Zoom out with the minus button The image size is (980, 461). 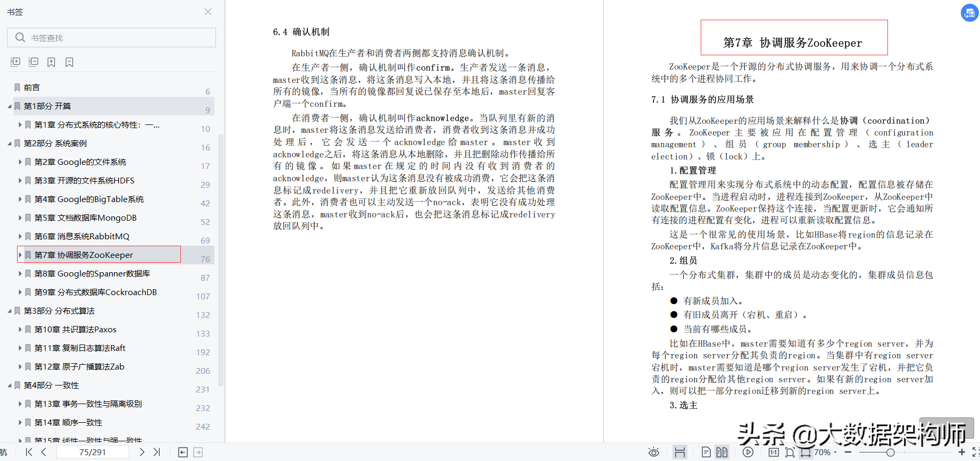coord(848,452)
